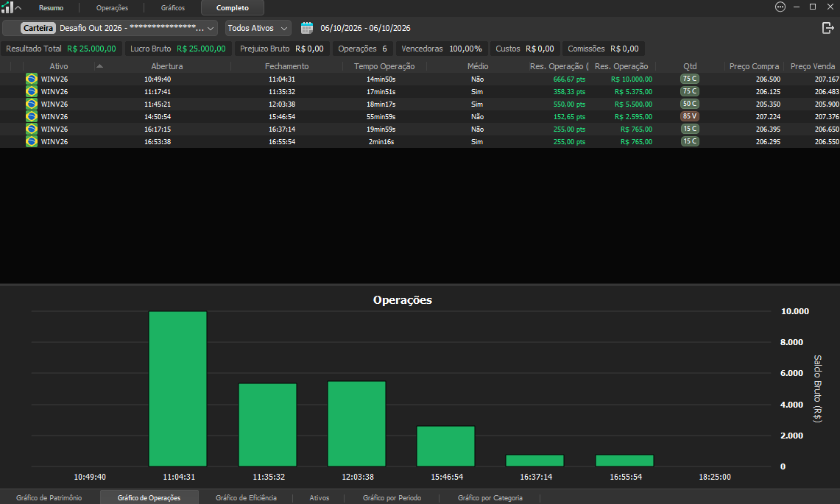The height and width of the screenshot is (504, 840).
Task: Click the chart bar at 15:46:54
Action: point(445,446)
